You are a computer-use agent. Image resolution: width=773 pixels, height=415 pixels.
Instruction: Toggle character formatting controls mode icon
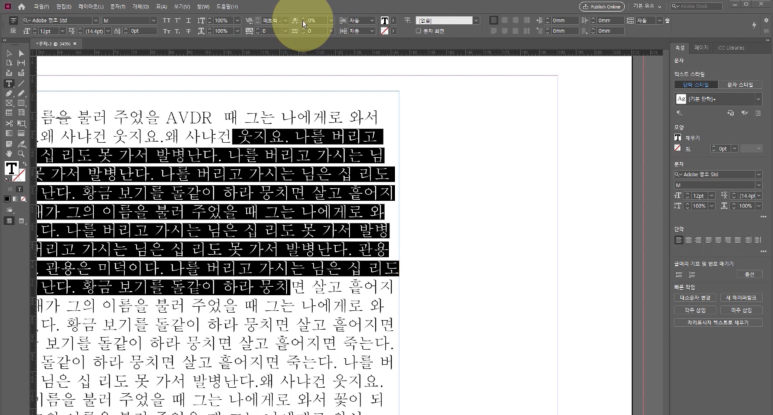coord(13,21)
